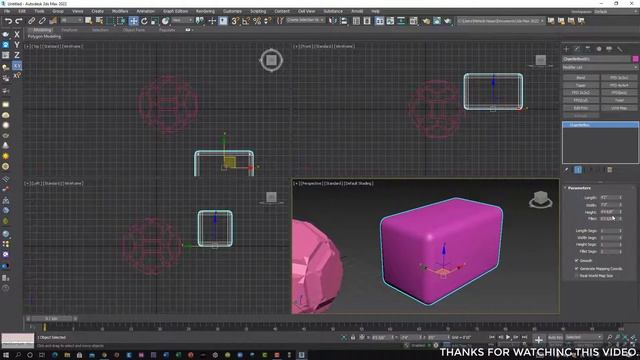Viewport: 640px width, 360px height.
Task: Switch to the Modeling ribbon tab
Action: tap(42, 30)
